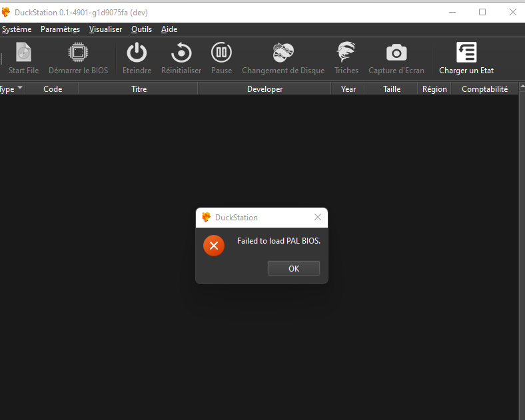This screenshot has width=525, height=420.
Task: Click the toolbar drag handle grip
Action: pyautogui.click(x=2, y=59)
